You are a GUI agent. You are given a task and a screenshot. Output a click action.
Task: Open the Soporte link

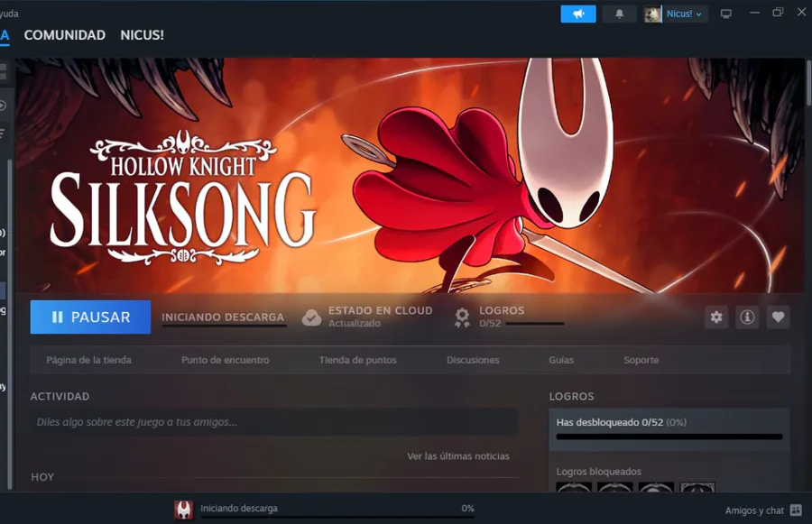point(641,360)
